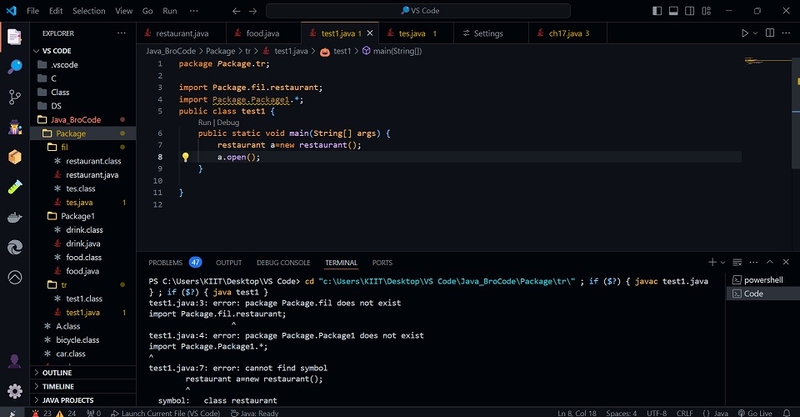Screen dimensions: 800x417
Task: Select the powershell terminal in list
Action: (x=762, y=280)
